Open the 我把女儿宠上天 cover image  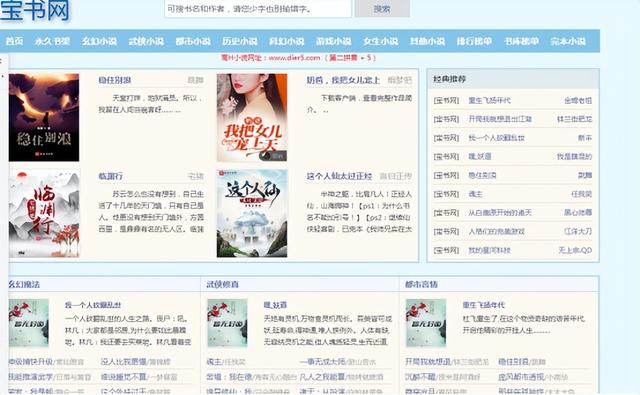coord(252,118)
